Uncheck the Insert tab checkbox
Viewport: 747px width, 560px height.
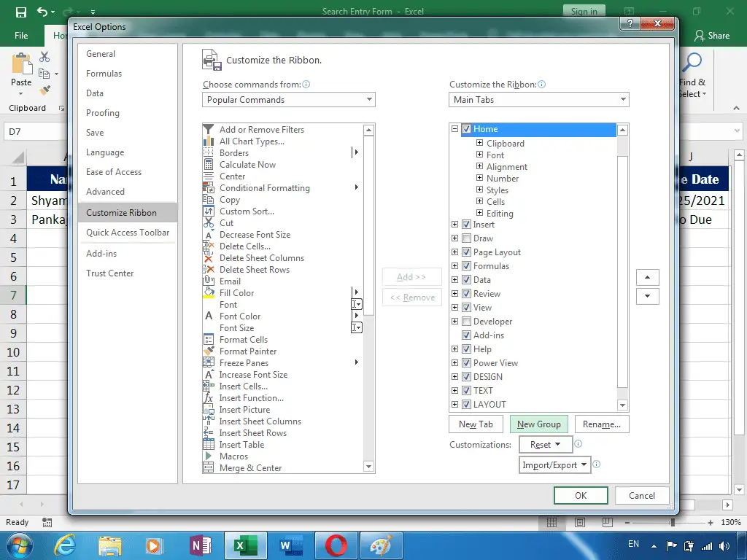tap(466, 225)
